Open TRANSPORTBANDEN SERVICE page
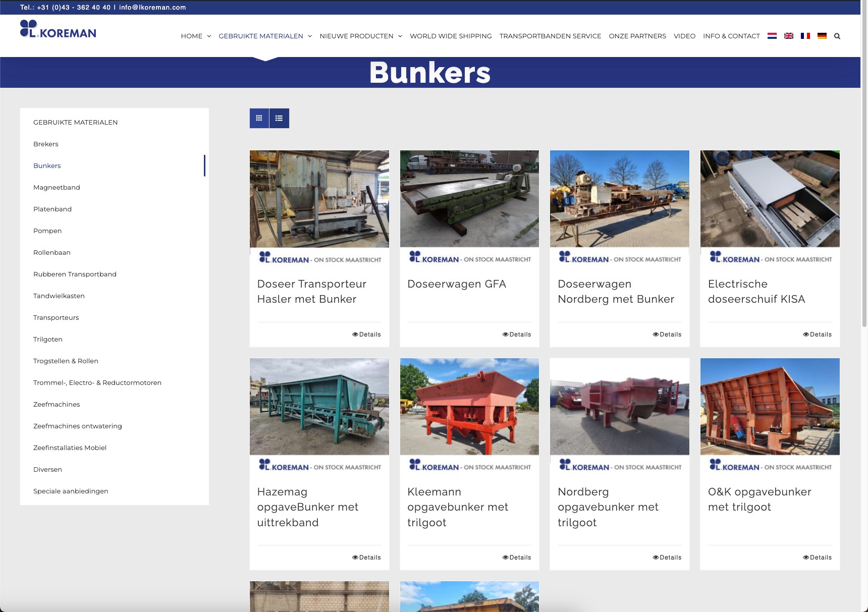Screen dimensions: 868x612 pos(550,36)
